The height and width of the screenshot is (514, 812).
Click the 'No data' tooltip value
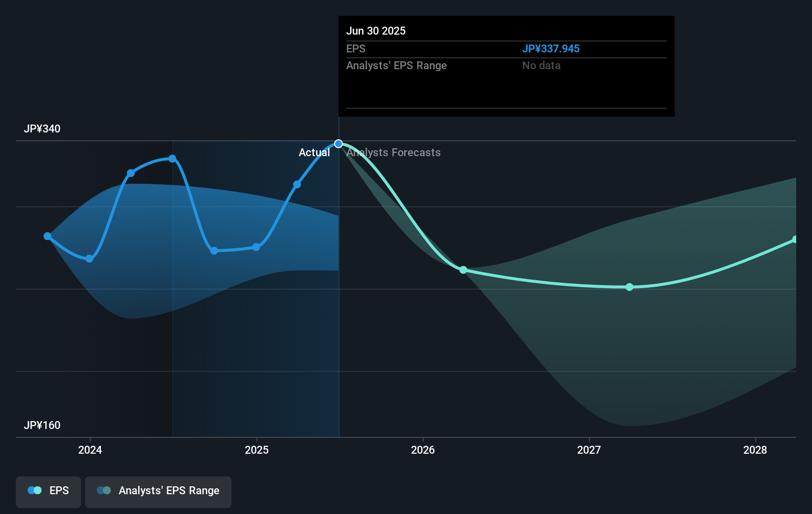pyautogui.click(x=541, y=65)
